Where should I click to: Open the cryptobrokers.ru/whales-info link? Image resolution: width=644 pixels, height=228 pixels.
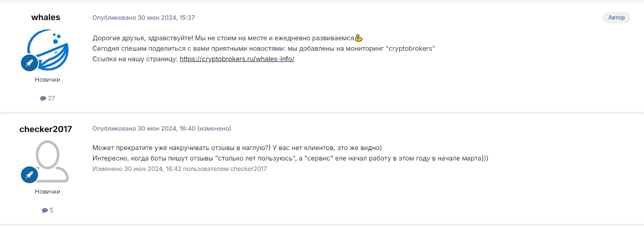237,59
